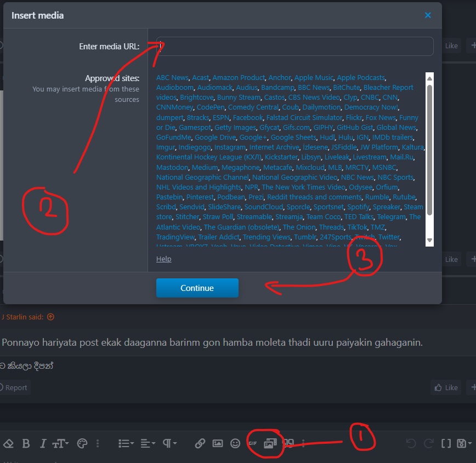The width and height of the screenshot is (476, 463).
Task: Open more options next to text color
Action: pos(98,444)
